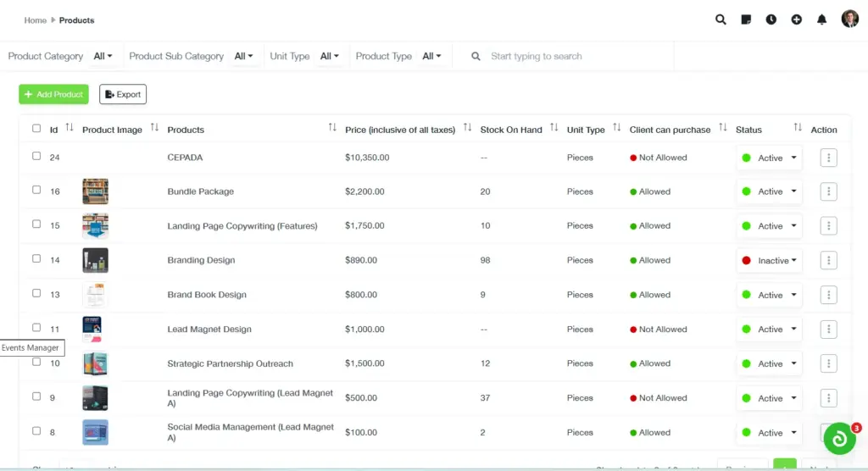
Task: Tick the select-all checkbox in table header
Action: click(x=36, y=129)
